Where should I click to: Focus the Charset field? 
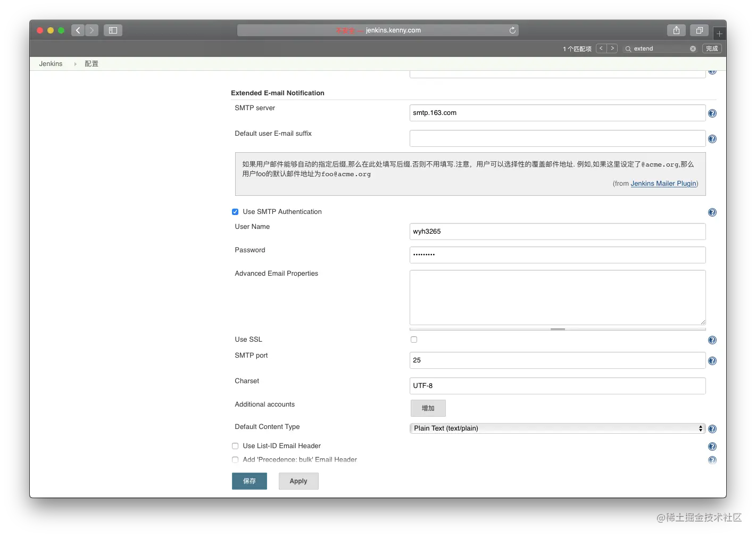(x=558, y=386)
